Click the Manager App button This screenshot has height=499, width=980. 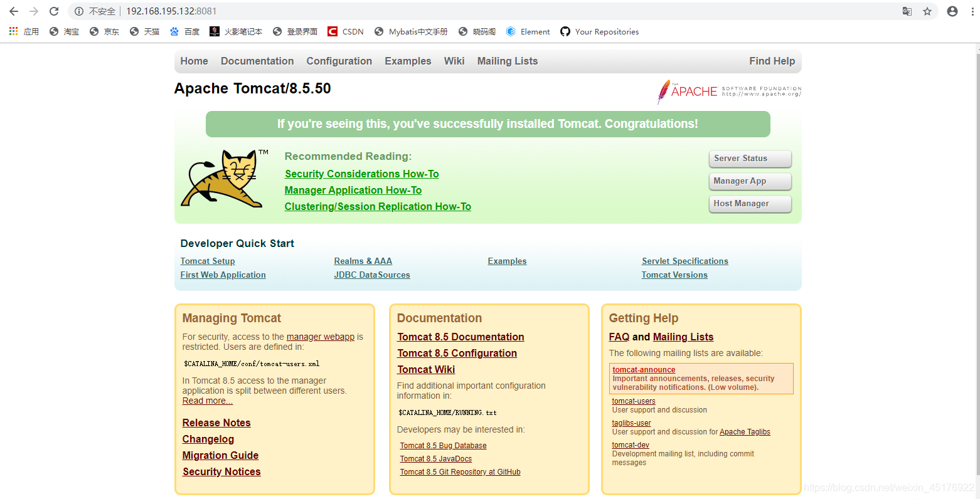tap(750, 181)
